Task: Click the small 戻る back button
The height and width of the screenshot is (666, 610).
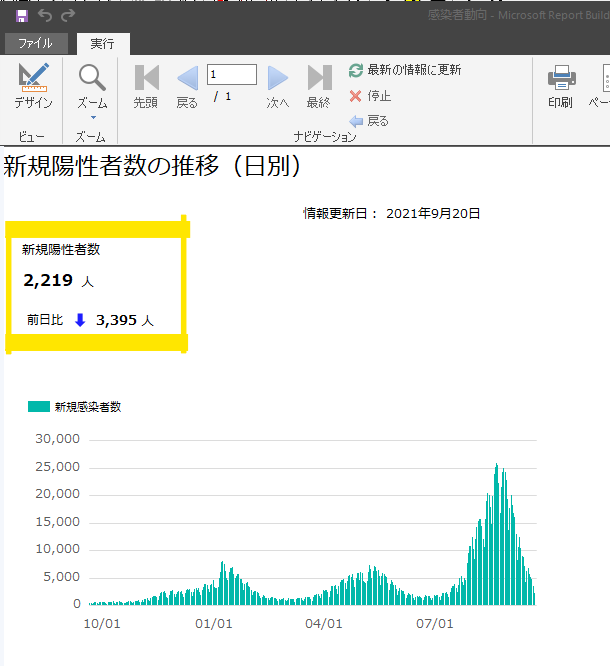Action: [x=369, y=121]
